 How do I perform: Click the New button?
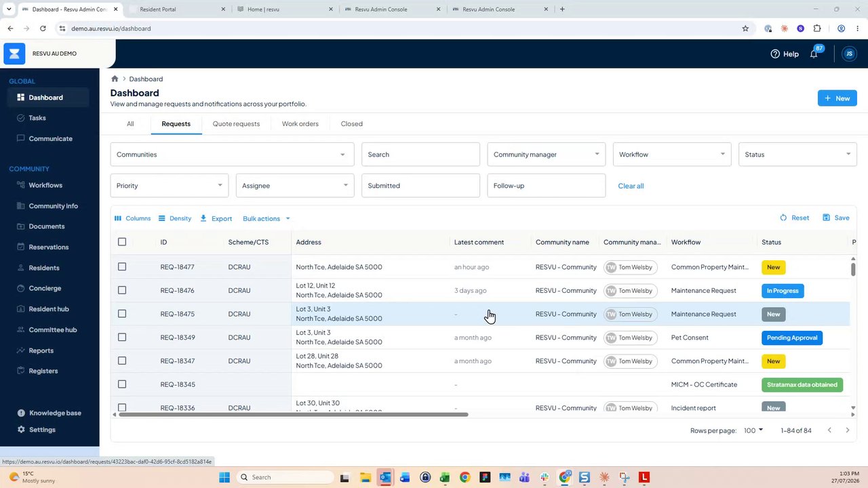pos(837,98)
